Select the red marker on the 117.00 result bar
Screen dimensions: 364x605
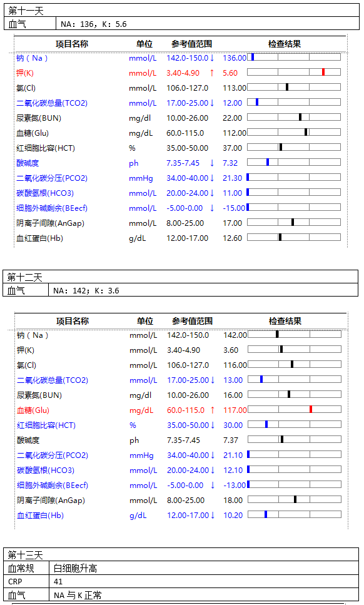pos(311,409)
